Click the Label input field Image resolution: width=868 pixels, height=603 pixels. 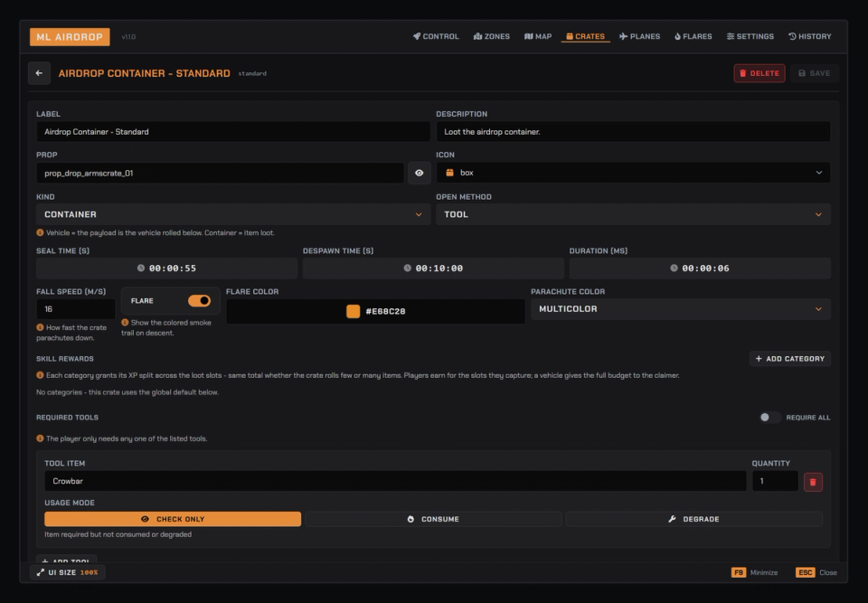point(233,132)
